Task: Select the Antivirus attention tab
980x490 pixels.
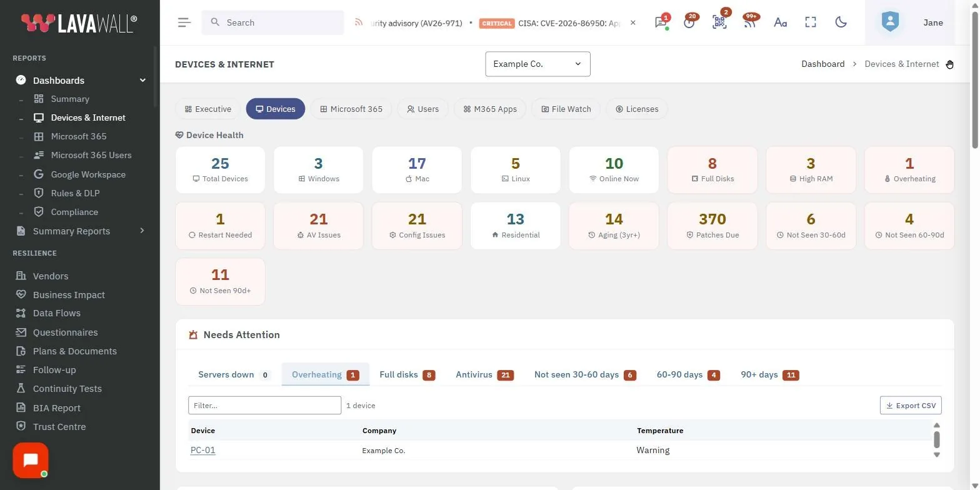Action: tap(484, 374)
